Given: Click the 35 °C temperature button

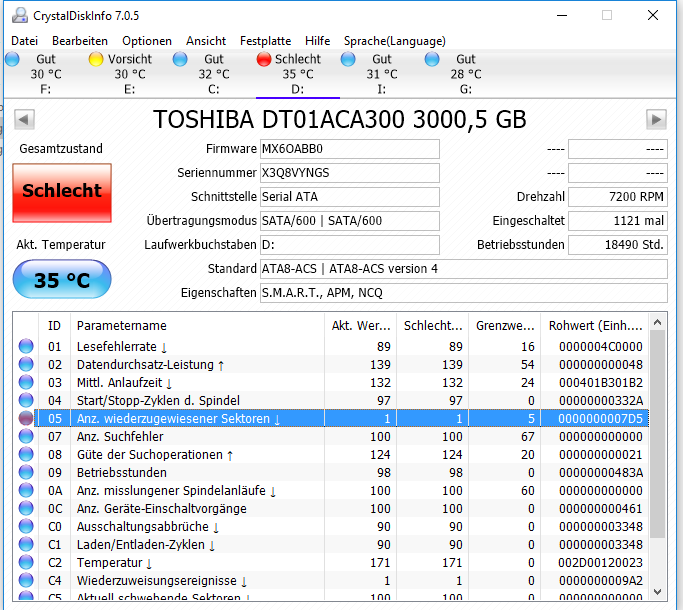Looking at the screenshot, I should coord(62,279).
